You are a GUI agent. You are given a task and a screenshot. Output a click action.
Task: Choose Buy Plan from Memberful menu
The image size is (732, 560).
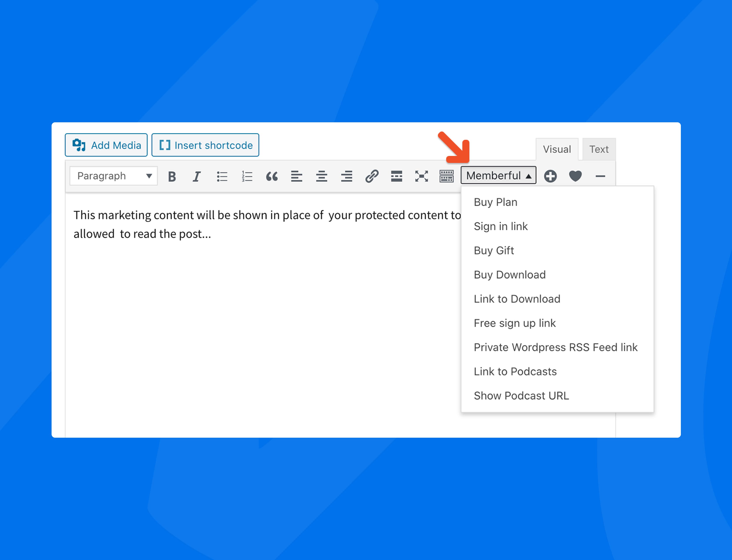[495, 202]
